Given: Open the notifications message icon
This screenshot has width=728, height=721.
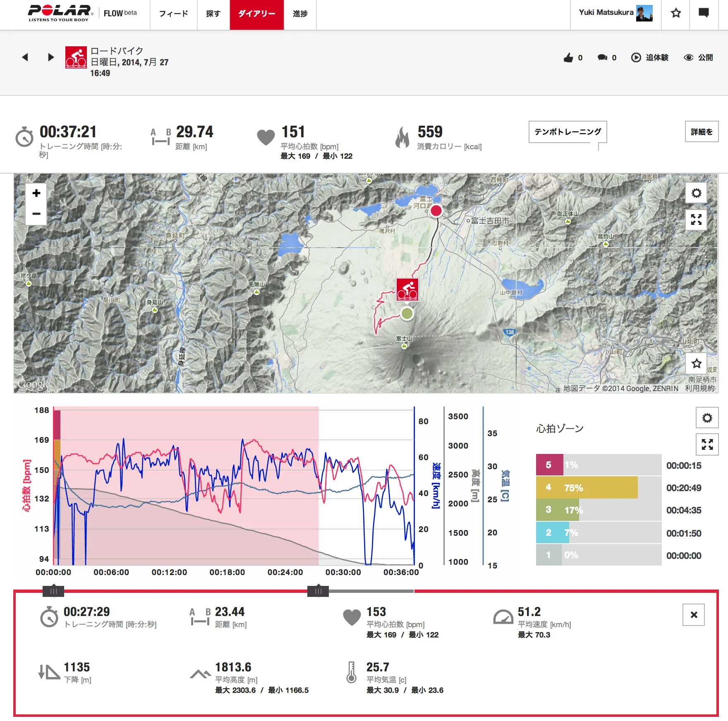Looking at the screenshot, I should coord(704,13).
